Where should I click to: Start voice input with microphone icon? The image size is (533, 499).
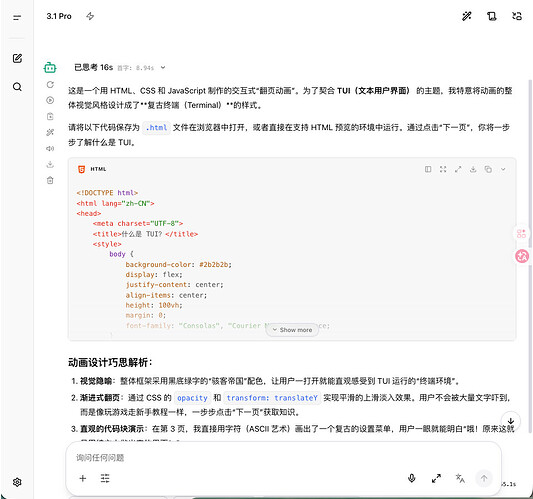[x=411, y=479]
